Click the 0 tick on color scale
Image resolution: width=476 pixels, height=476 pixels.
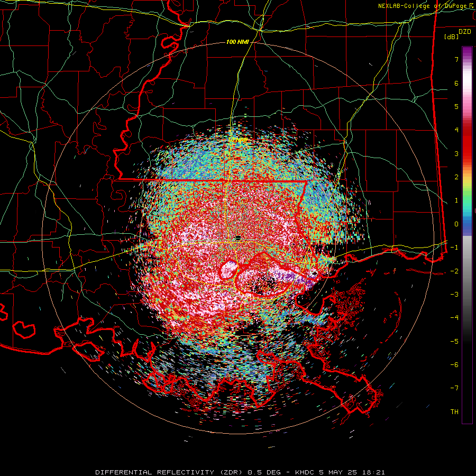pos(456,224)
